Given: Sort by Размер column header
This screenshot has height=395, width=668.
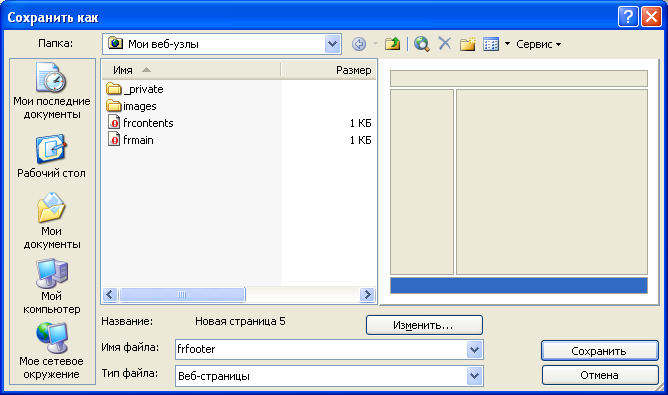Looking at the screenshot, I should point(329,70).
